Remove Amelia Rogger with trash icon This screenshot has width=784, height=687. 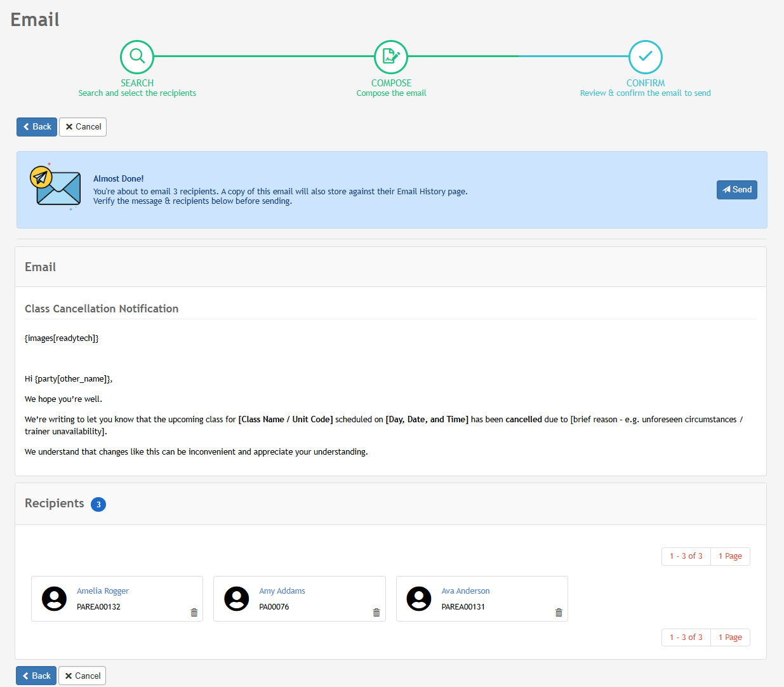[x=194, y=613]
